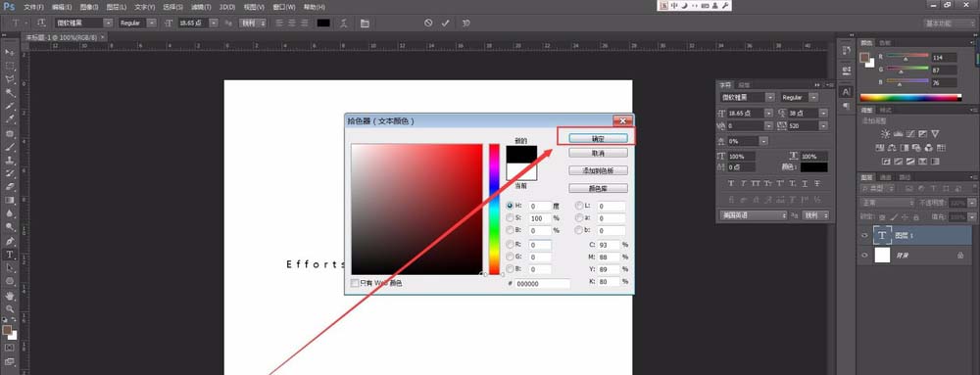Select the Clone Stamp tool
980x375 pixels.
pos(10,161)
